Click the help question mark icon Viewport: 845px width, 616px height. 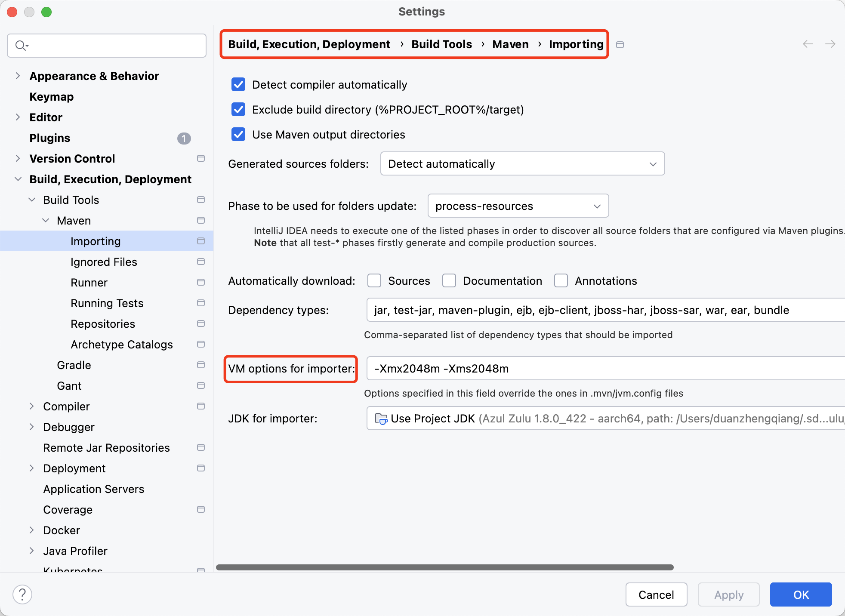[x=22, y=594]
